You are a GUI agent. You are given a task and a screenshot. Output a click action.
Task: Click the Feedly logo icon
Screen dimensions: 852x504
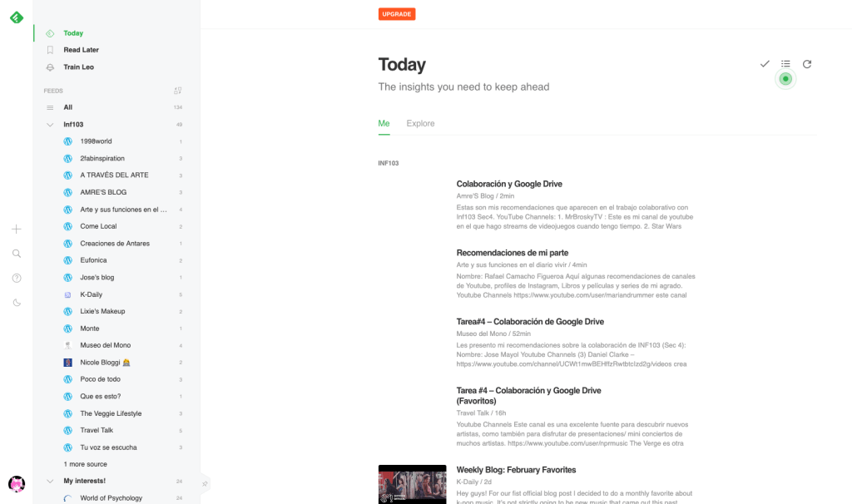(17, 17)
